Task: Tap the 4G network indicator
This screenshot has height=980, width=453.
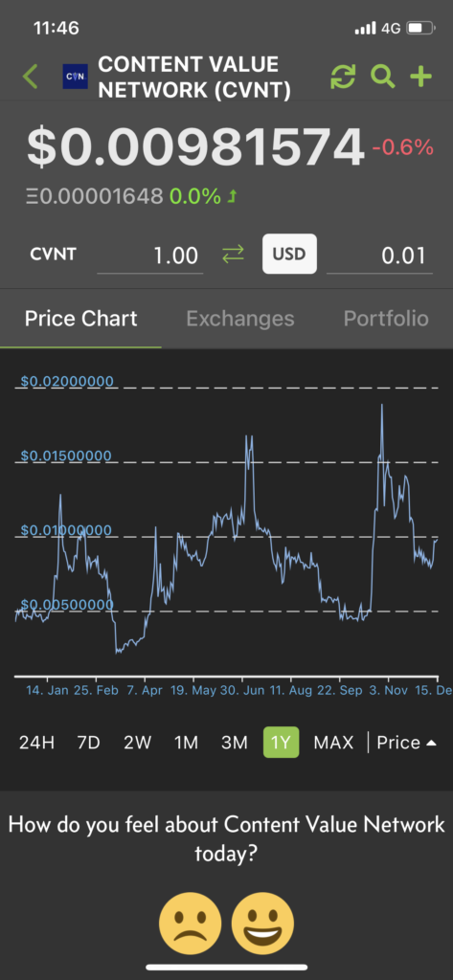Action: 391,28
